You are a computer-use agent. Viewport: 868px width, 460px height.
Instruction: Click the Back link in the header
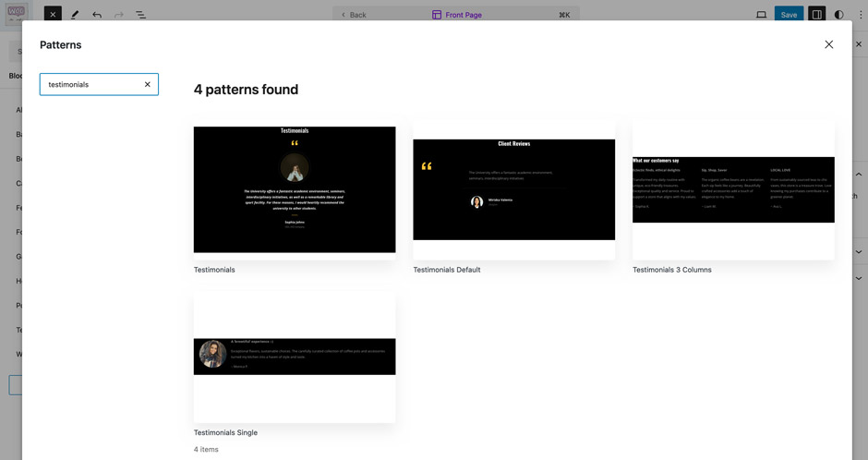point(354,15)
